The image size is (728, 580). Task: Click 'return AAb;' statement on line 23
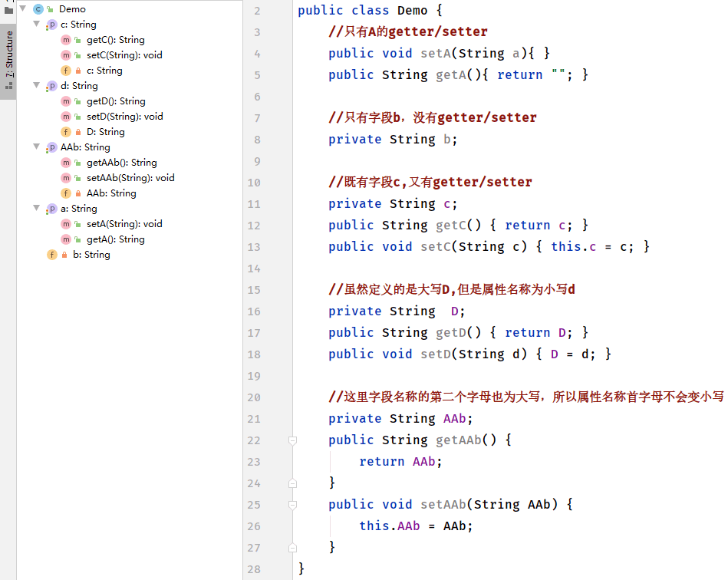click(400, 462)
